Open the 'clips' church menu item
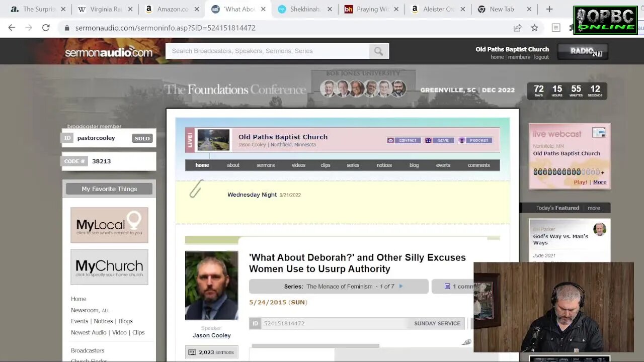Screen dimensions: 644x362 pyautogui.click(x=326, y=165)
